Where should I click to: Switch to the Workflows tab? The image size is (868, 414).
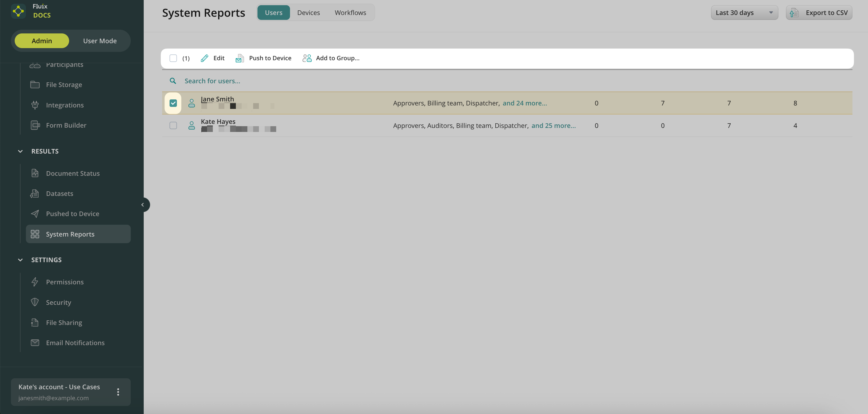pyautogui.click(x=350, y=13)
